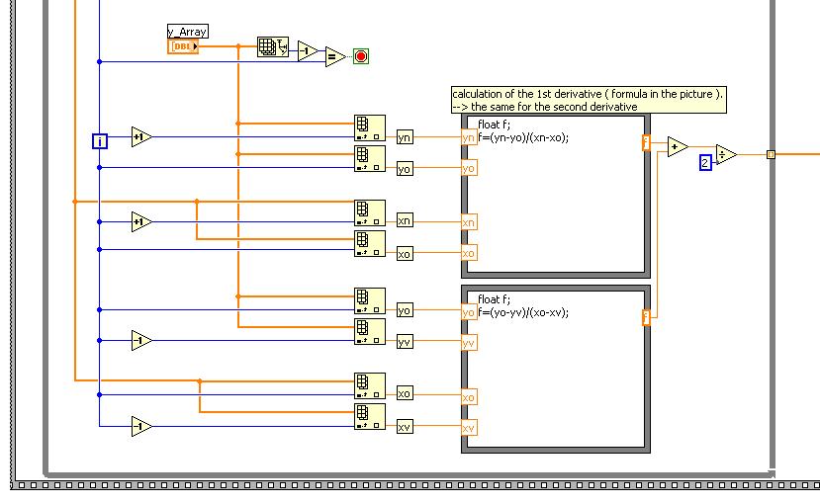
Task: Click the -1 decrement node feeding xv index
Action: (x=141, y=427)
